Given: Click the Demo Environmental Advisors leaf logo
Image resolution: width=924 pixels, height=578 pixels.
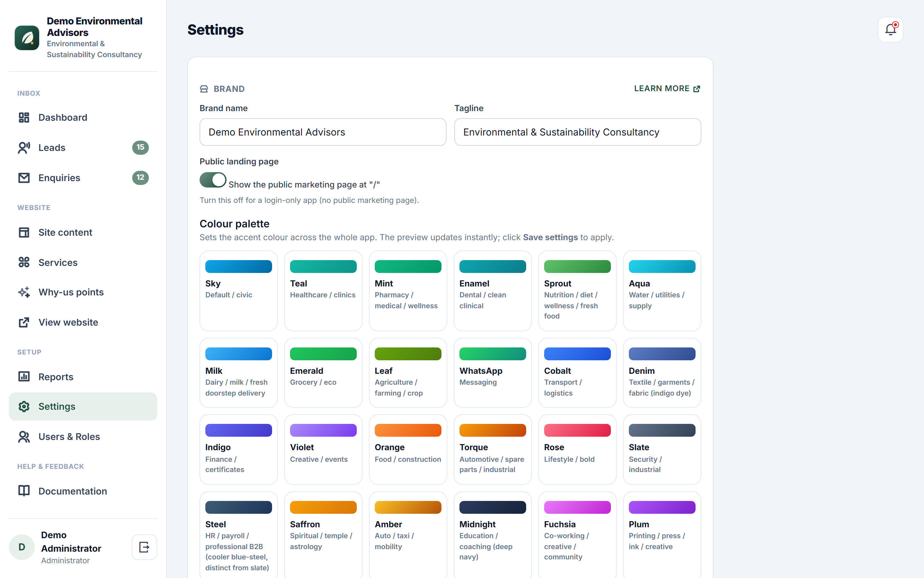Looking at the screenshot, I should tap(27, 38).
